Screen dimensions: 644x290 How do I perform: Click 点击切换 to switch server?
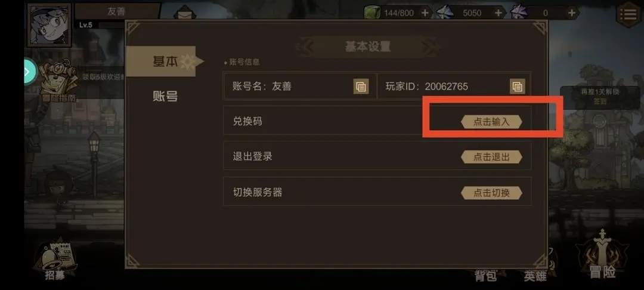click(491, 193)
